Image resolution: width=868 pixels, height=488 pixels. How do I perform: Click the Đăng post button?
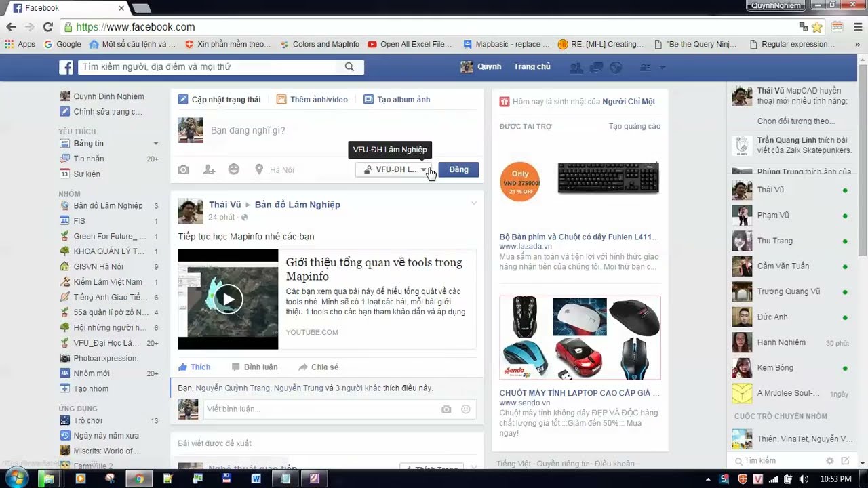tap(458, 169)
